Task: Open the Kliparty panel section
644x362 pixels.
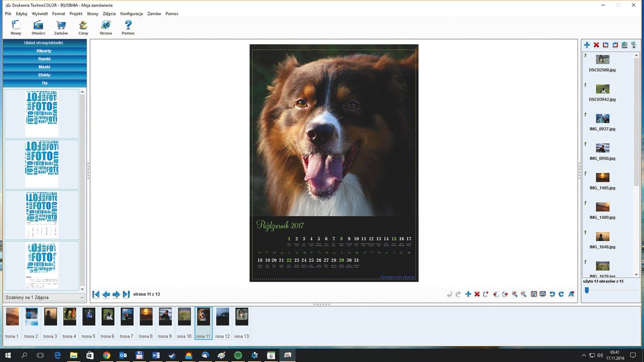Action: coord(44,51)
